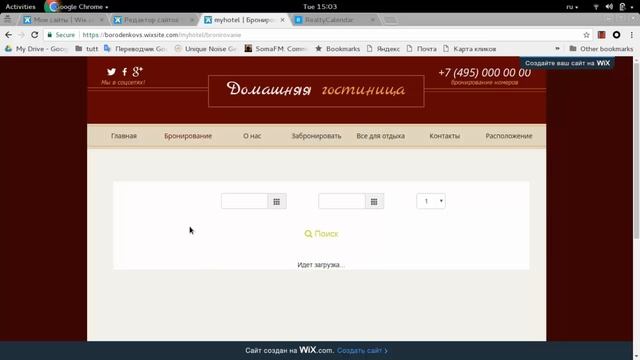
Task: Expand the guests count dropdown
Action: click(431, 201)
